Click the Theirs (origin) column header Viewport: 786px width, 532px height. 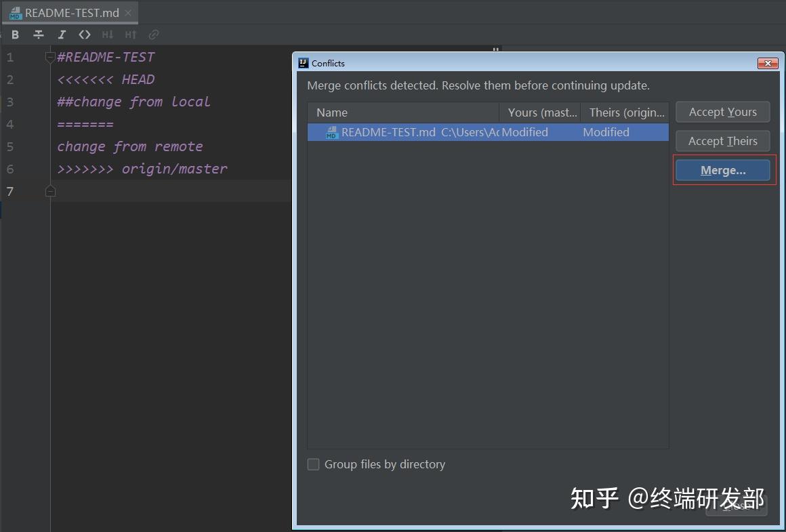pos(624,112)
